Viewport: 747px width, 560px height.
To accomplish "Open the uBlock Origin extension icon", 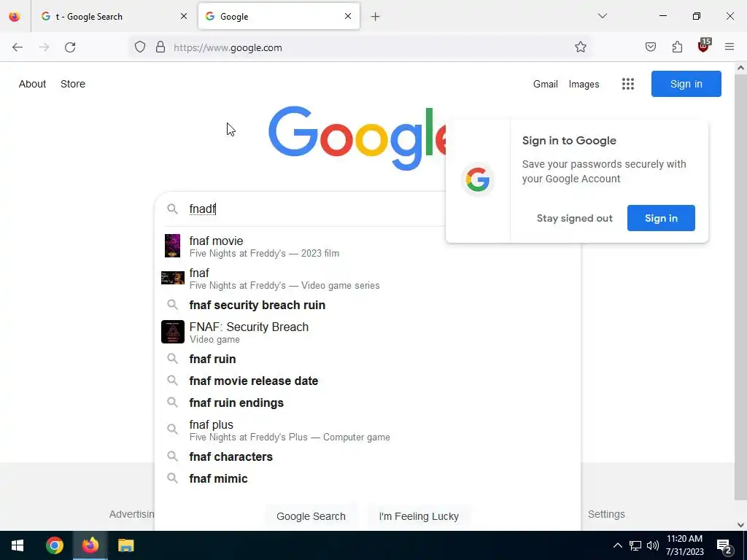I will (x=704, y=46).
